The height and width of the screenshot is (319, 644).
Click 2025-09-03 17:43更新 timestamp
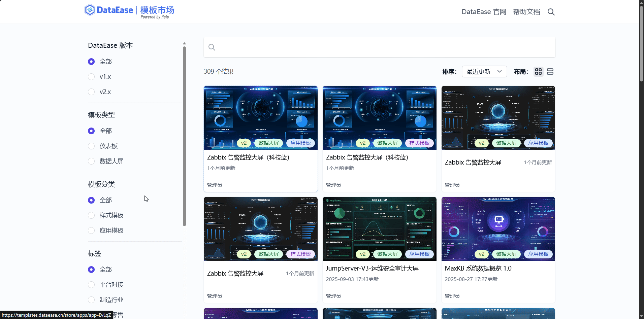coord(352,279)
